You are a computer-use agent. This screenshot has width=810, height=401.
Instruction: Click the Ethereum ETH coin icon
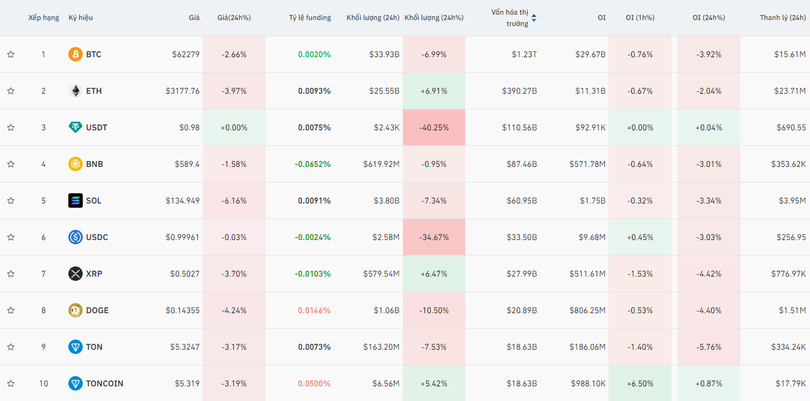pos(75,91)
